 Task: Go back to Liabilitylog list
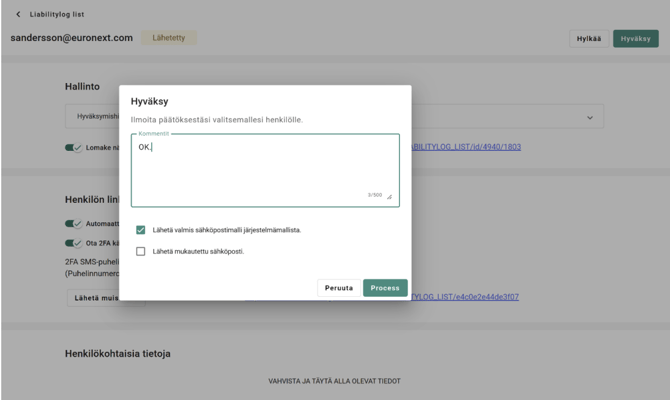coord(57,14)
